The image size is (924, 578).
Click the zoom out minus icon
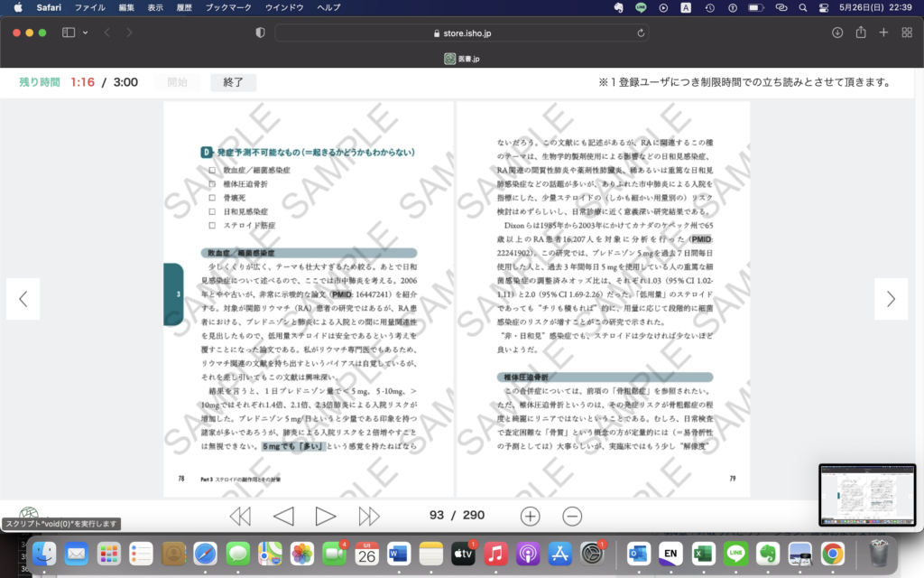click(572, 516)
